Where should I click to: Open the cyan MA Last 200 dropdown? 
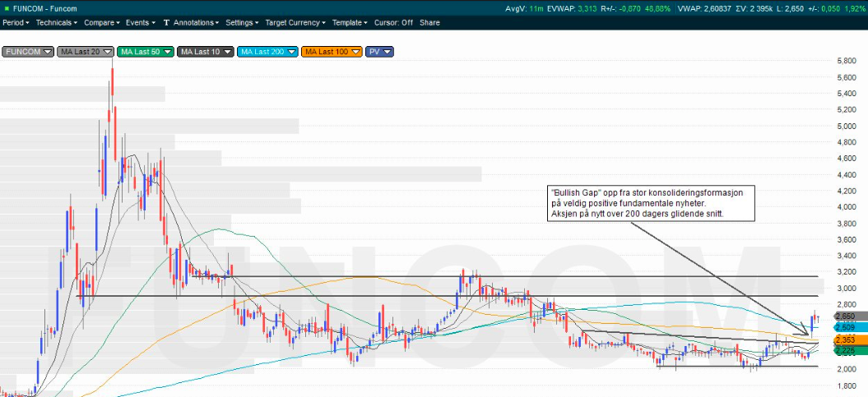click(x=267, y=52)
